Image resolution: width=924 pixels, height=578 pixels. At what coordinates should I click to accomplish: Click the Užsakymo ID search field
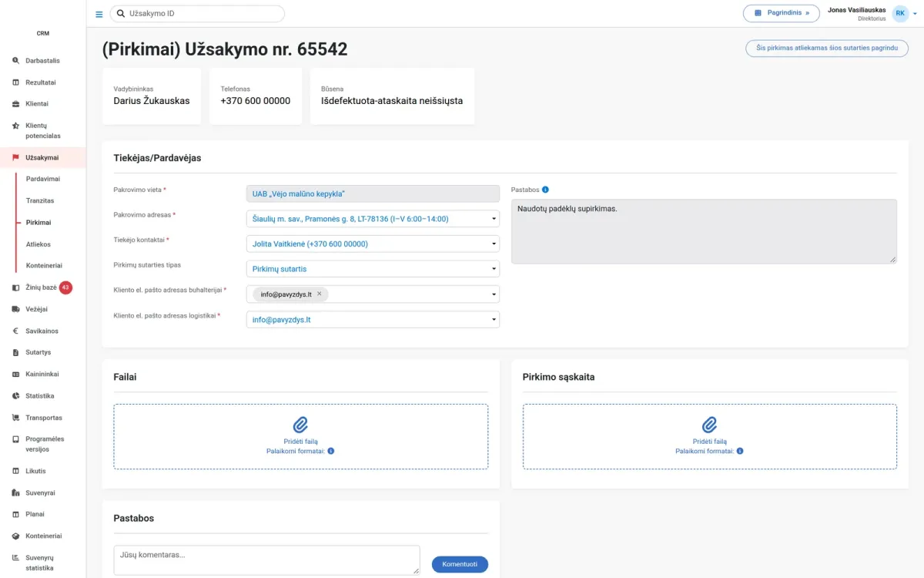(197, 14)
